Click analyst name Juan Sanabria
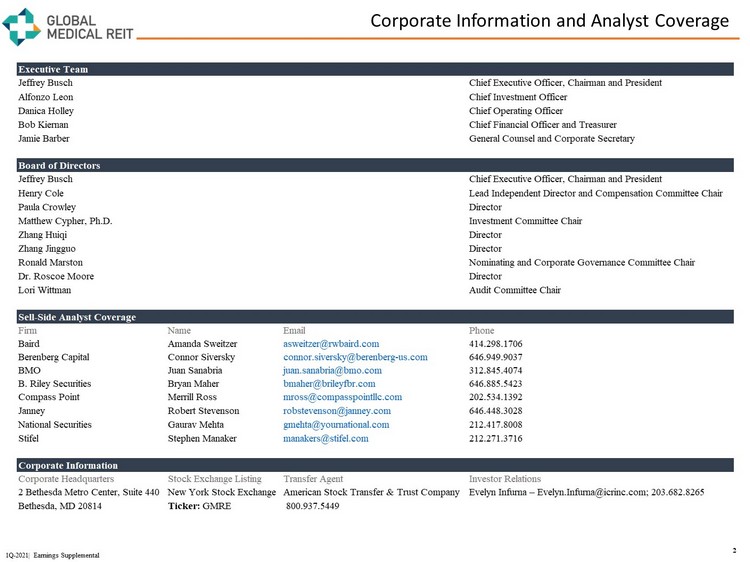This screenshot has height=562, width=750. pyautogui.click(x=195, y=371)
